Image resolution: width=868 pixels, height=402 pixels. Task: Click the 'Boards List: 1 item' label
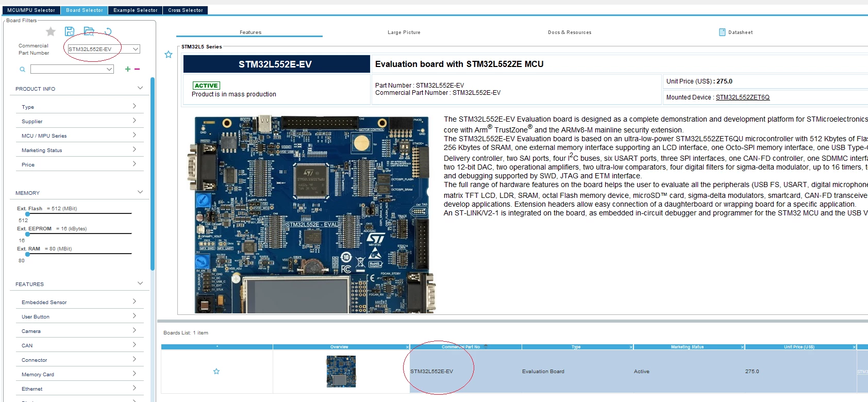[x=186, y=333]
